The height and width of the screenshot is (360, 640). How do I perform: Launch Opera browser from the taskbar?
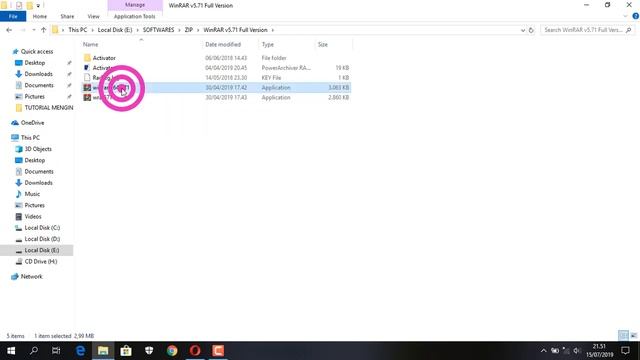click(x=195, y=351)
